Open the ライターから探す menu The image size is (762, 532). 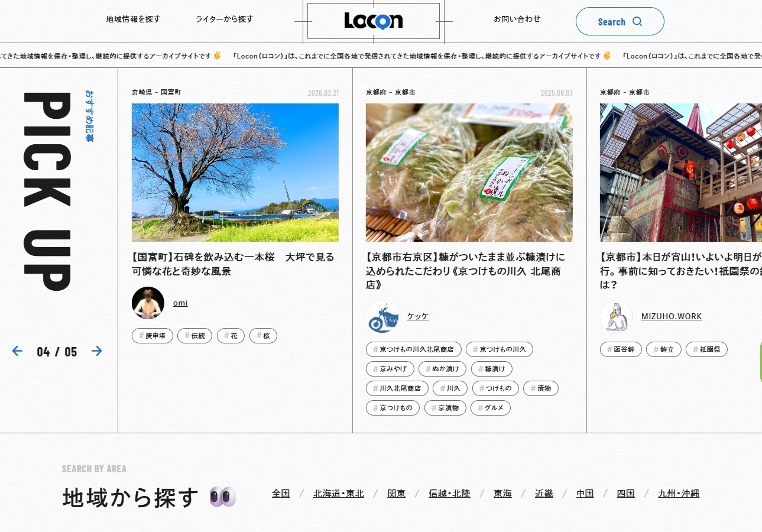tap(224, 19)
